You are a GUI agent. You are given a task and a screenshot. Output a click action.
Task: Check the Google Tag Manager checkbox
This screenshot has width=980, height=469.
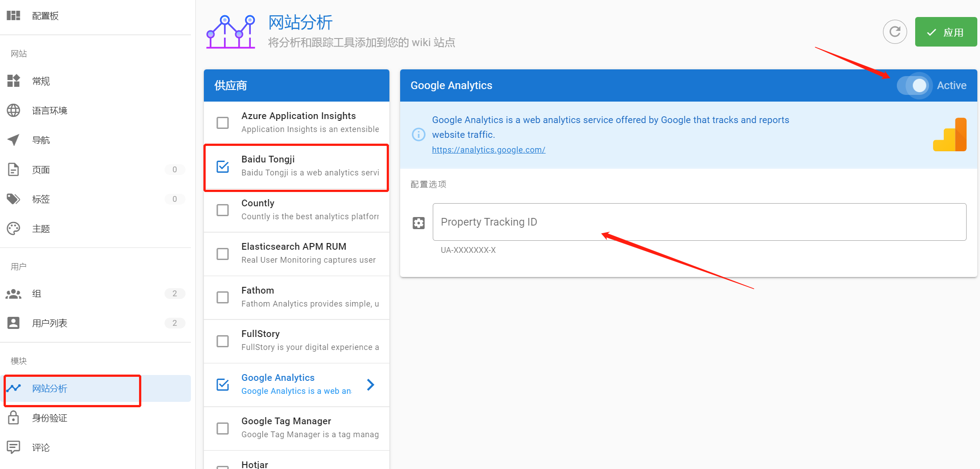coord(223,428)
